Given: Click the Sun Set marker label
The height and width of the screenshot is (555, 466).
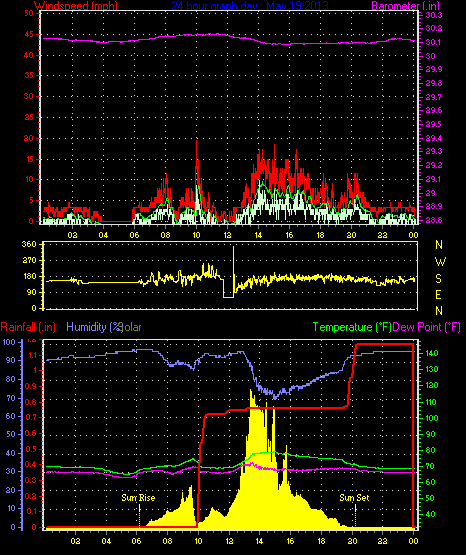Looking at the screenshot, I should coord(354,498).
